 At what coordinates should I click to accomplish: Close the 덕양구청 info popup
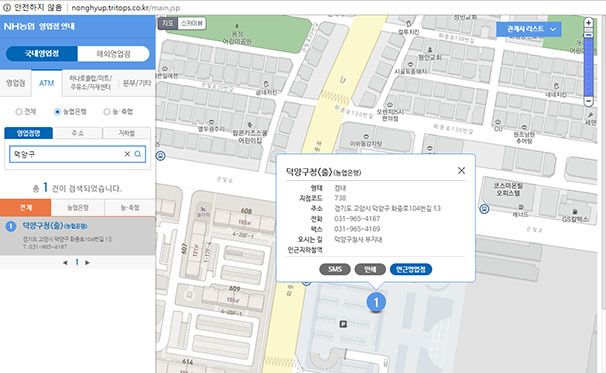point(461,170)
